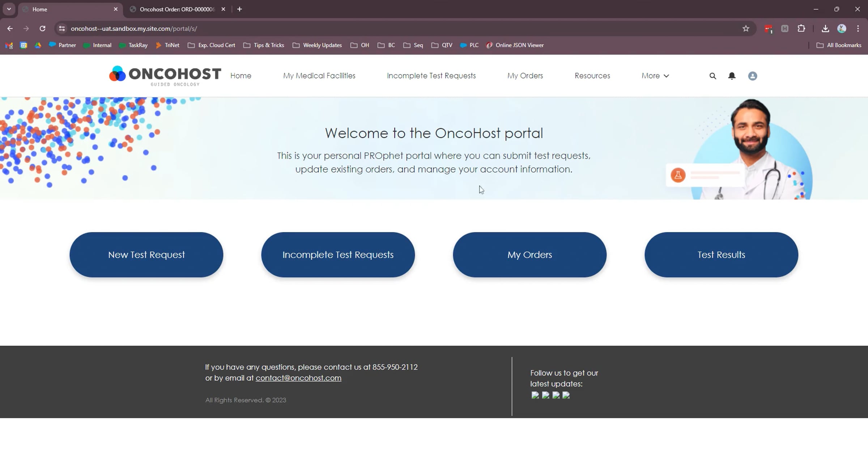Open the browser extensions puzzle icon
868x467 pixels.
[801, 29]
